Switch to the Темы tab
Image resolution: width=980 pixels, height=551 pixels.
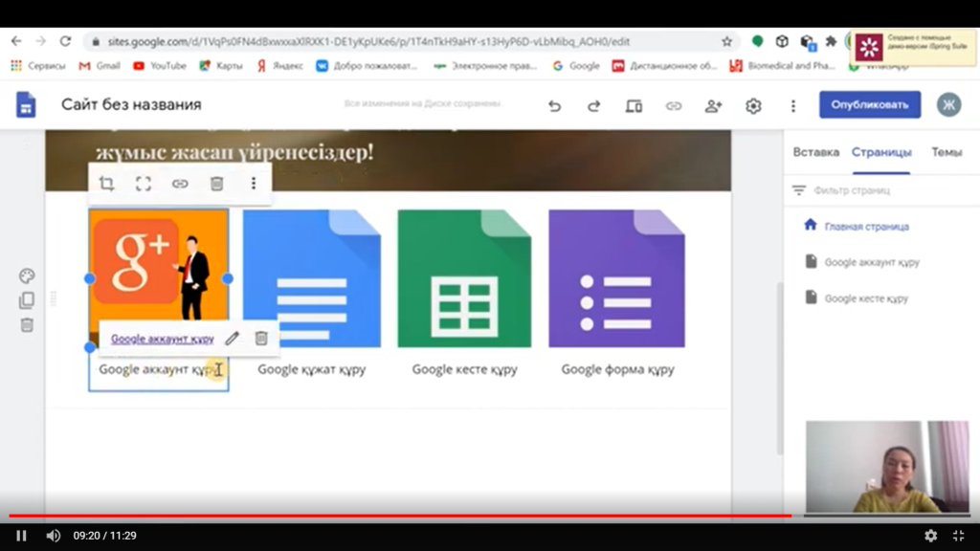tap(947, 152)
